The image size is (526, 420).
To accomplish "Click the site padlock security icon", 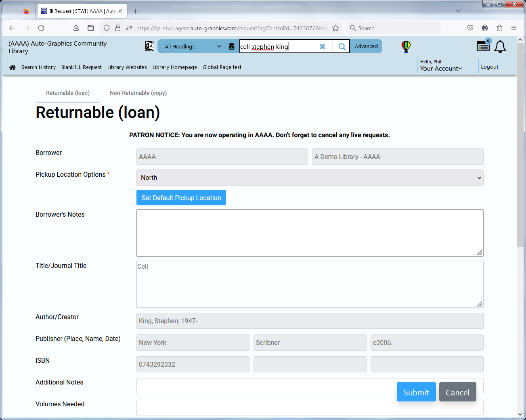I will pyautogui.click(x=118, y=28).
